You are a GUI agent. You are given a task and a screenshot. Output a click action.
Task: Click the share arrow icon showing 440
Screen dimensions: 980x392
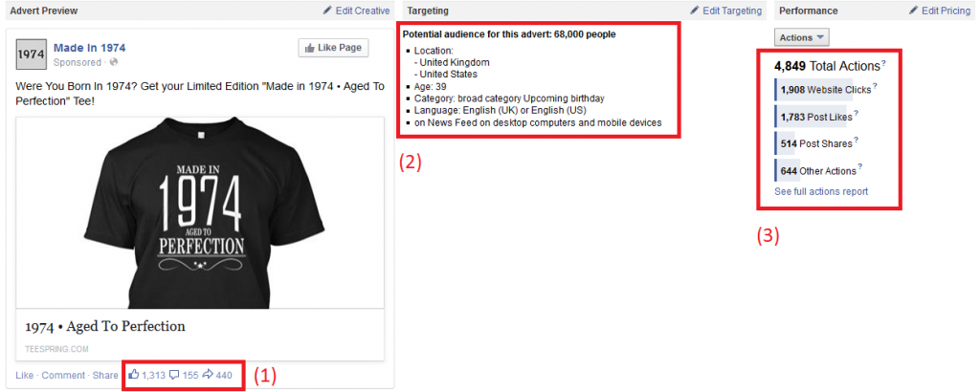(208, 375)
